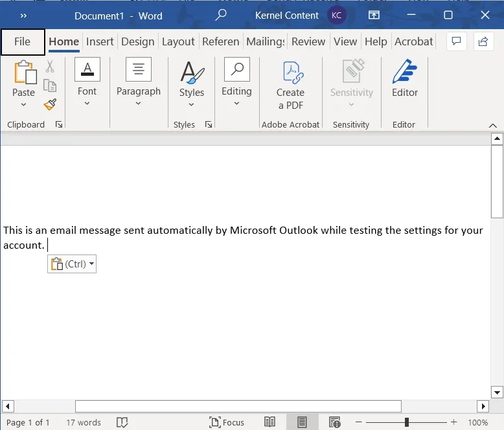Click the vertical scroll up arrow
The image size is (504, 430).
coord(497,139)
